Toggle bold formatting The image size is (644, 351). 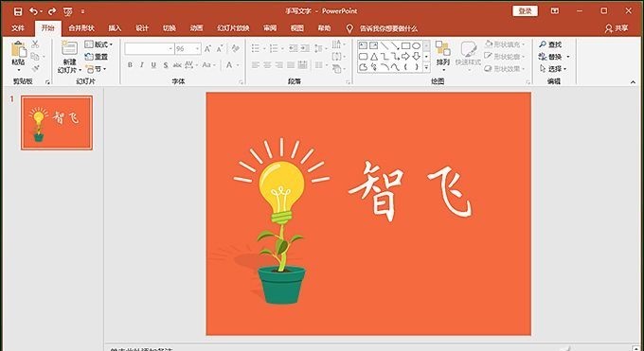130,65
